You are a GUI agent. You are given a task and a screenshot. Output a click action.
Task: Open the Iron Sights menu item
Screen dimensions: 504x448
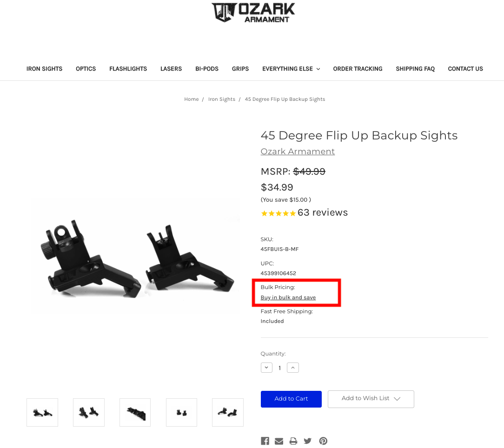(x=44, y=69)
